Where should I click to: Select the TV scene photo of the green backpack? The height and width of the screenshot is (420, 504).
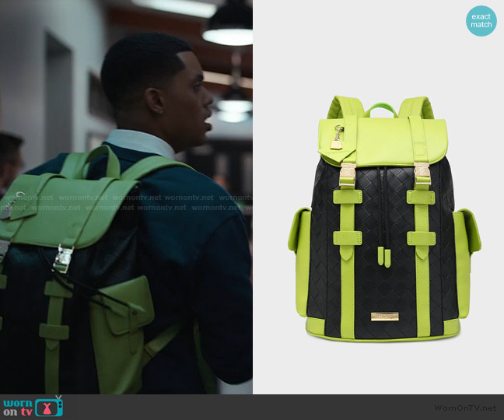tap(126, 197)
